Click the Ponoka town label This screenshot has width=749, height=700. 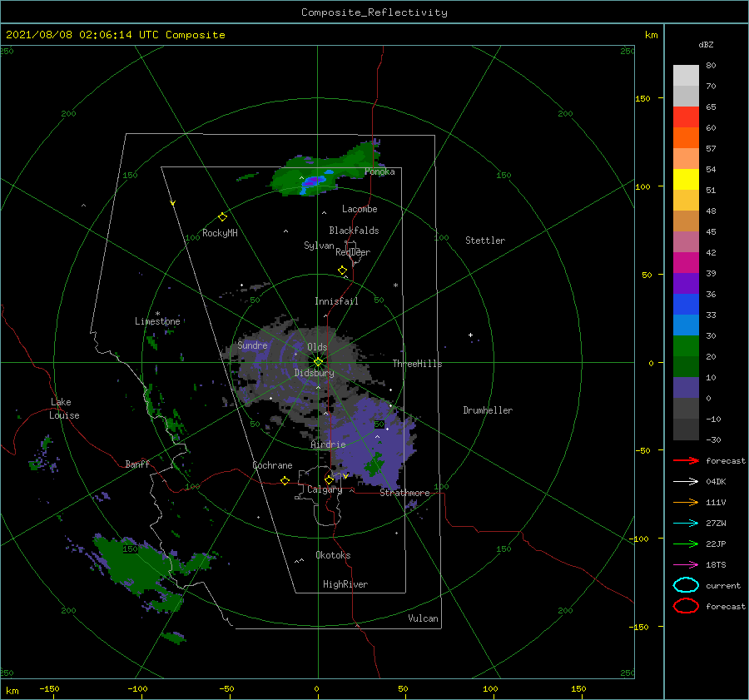click(x=379, y=171)
